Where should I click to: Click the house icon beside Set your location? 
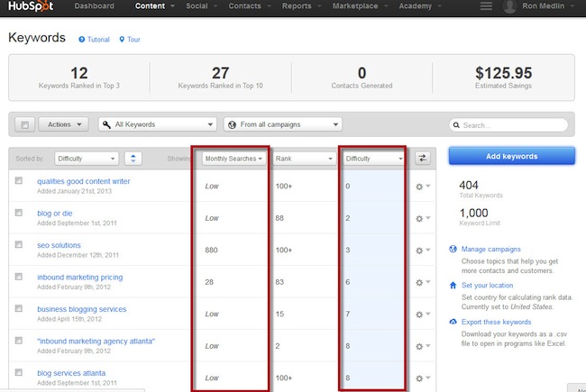click(x=453, y=286)
